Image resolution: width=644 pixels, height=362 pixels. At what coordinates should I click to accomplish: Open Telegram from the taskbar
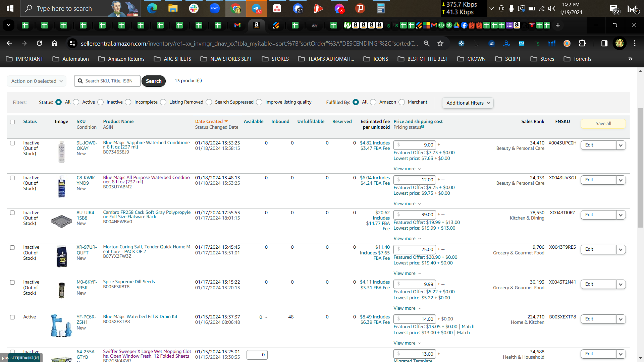[x=256, y=8]
